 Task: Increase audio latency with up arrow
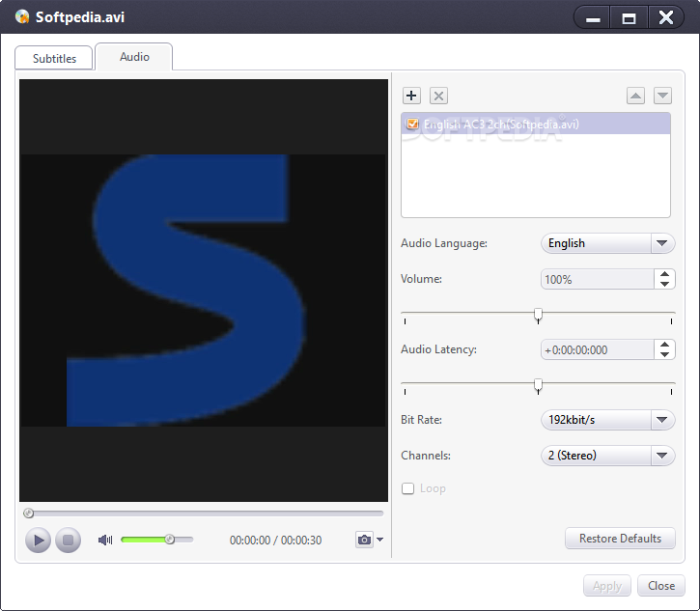664,345
